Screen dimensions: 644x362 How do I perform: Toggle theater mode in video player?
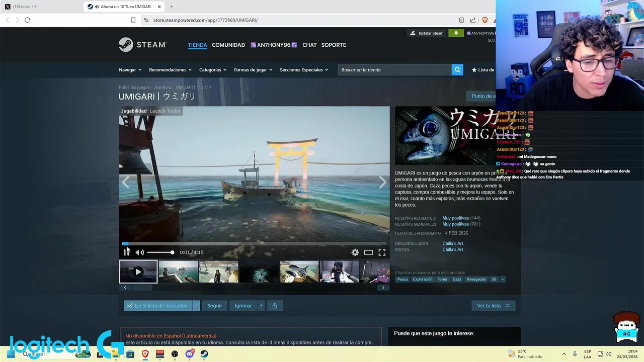(x=369, y=252)
